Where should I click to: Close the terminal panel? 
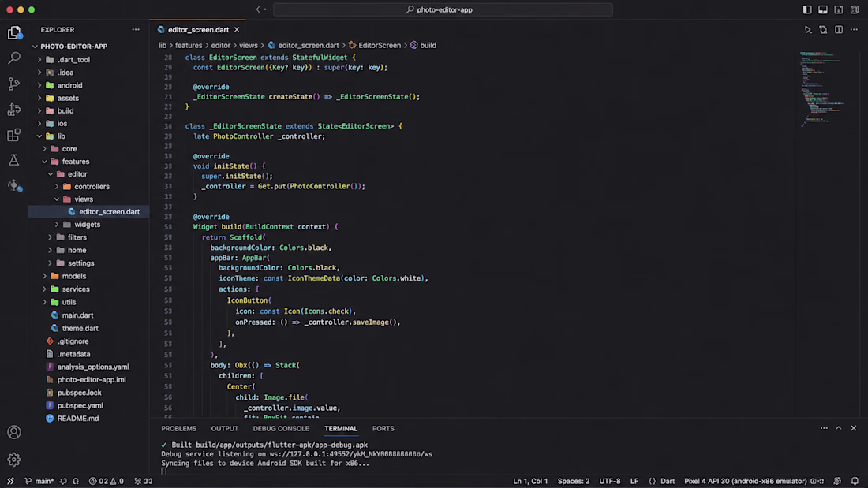(x=854, y=428)
